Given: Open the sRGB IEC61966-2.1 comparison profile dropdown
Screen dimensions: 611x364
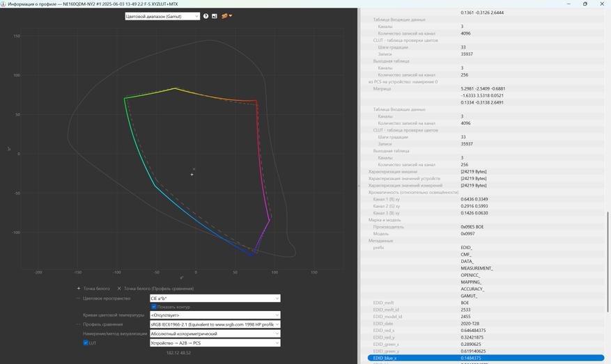Looking at the screenshot, I should point(215,324).
